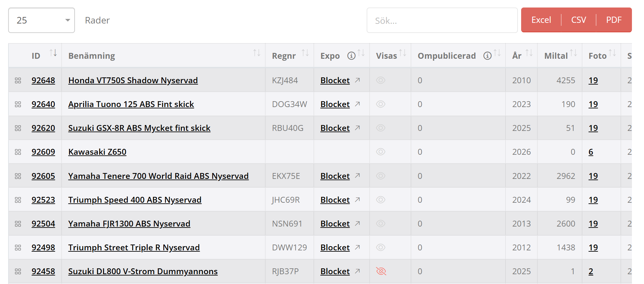Screen dimensions: 644x284
Task: Open photo count link for Kawasaki Z650
Action: [x=591, y=152]
